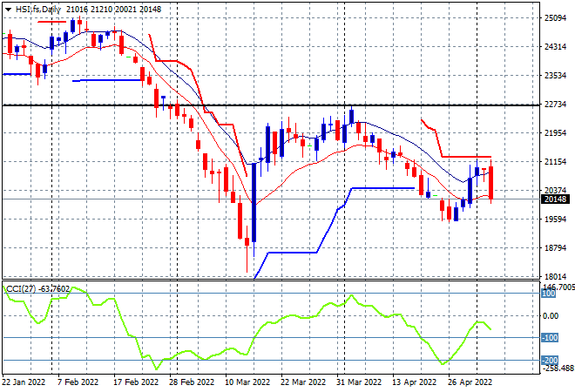Click the 18014 price axis label
Viewport: 575px width, 392px height.
coord(555,276)
